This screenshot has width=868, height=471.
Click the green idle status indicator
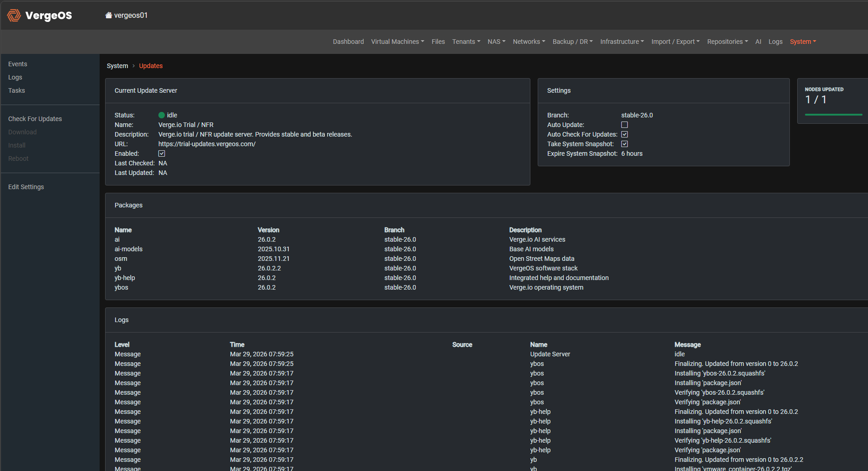point(162,115)
